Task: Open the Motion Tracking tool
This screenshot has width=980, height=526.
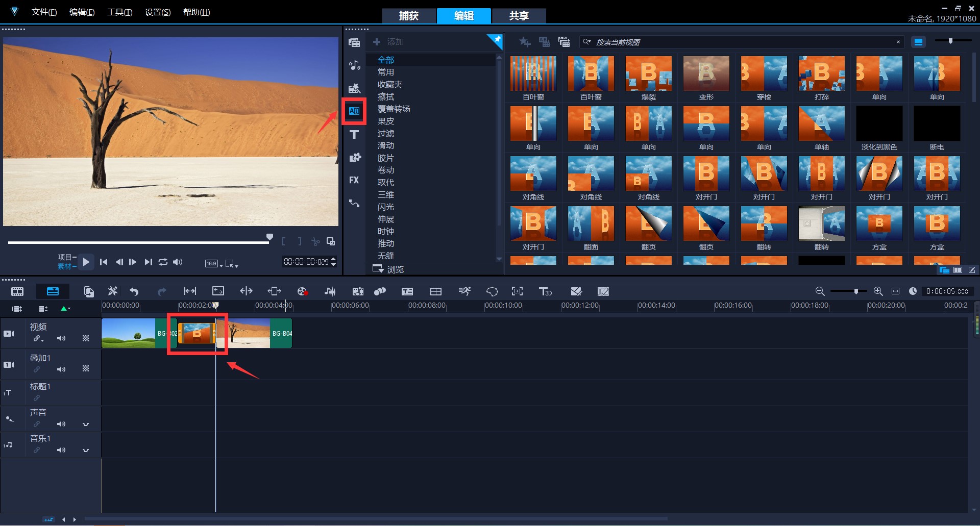Action: (x=380, y=291)
